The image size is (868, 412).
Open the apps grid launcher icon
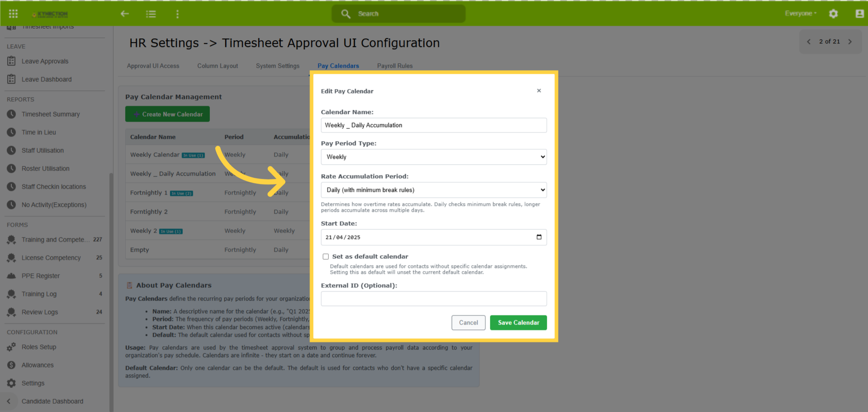13,14
